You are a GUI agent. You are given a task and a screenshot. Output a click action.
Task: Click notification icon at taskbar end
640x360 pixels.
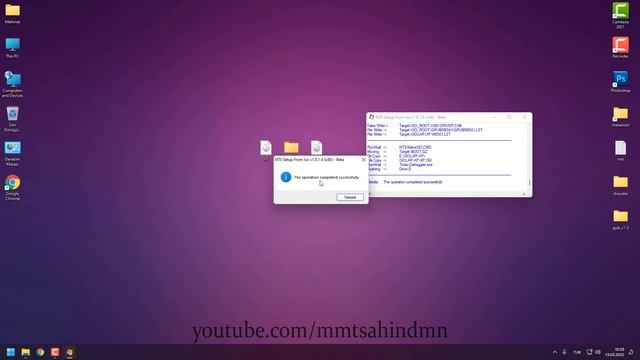pos(631,352)
